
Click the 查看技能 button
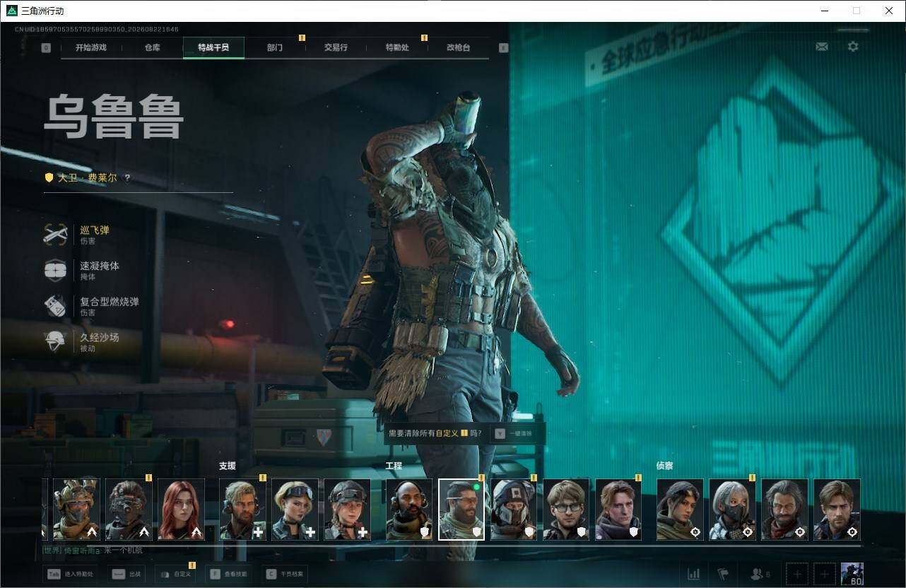click(230, 575)
